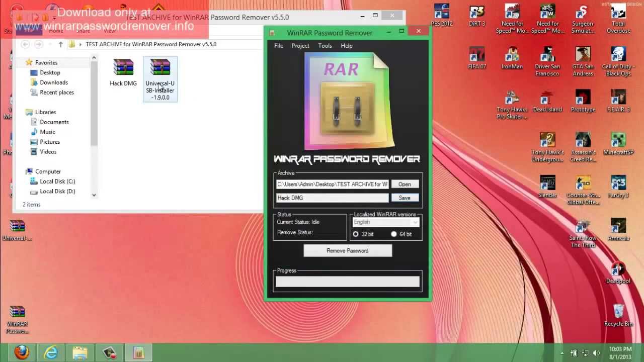Collapse the Computer tree node
The image size is (644, 362).
[20, 171]
